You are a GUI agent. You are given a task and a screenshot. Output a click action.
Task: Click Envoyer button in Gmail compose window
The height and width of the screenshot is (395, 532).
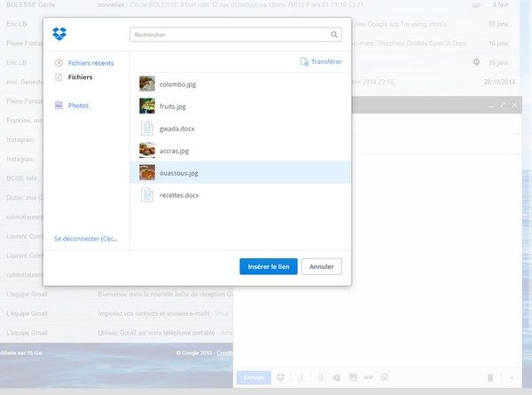[x=254, y=377]
